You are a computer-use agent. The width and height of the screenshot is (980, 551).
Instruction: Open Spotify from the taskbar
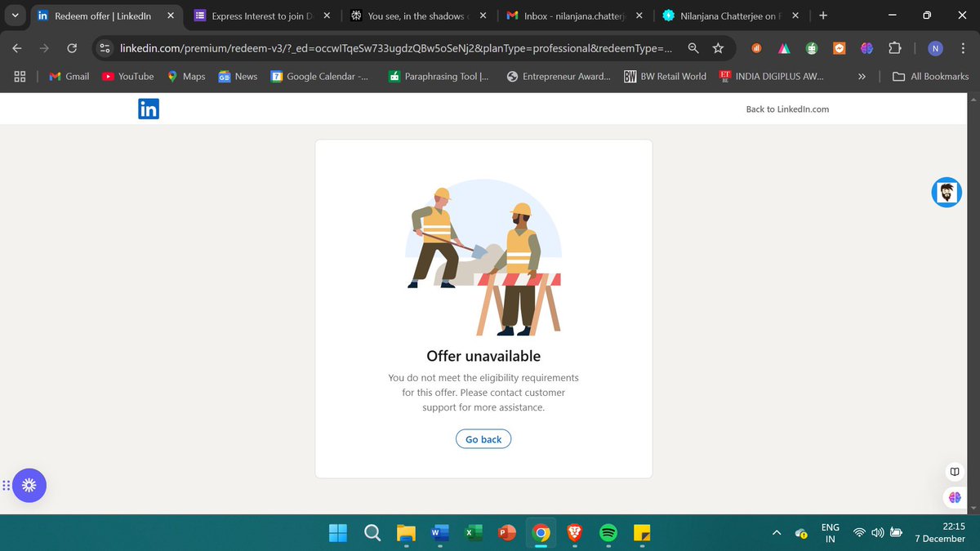click(x=608, y=533)
